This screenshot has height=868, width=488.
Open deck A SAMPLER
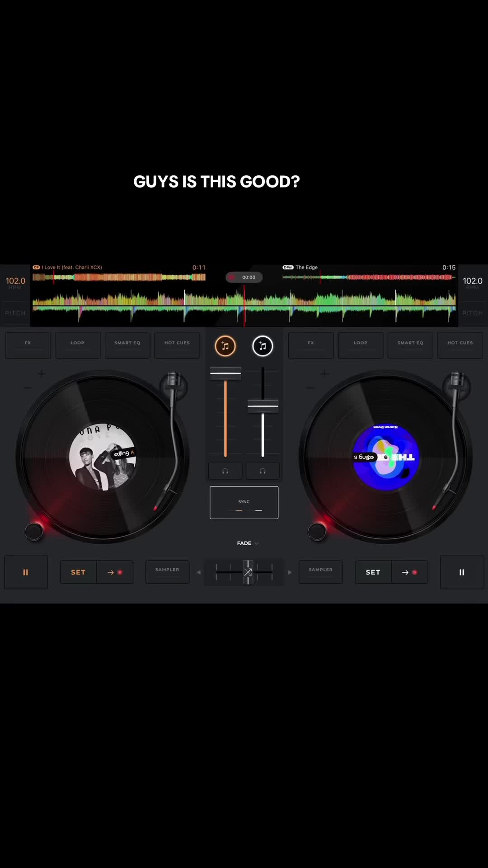click(x=167, y=572)
